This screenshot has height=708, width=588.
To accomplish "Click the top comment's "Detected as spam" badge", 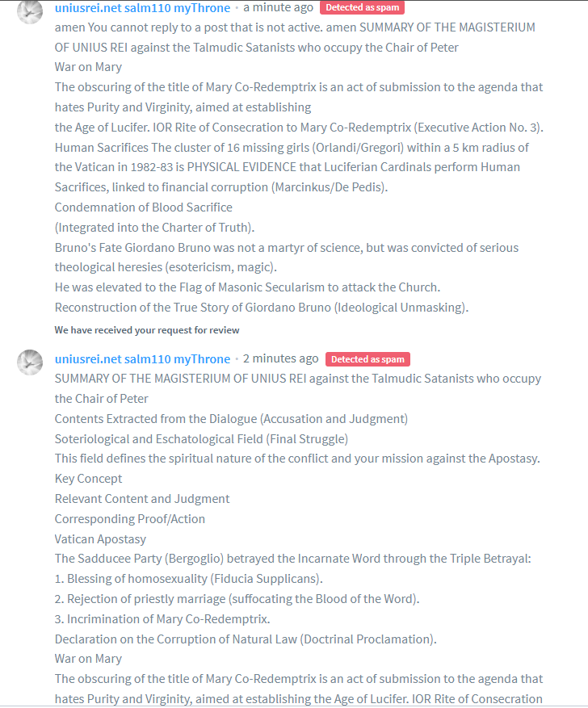I will coord(362,8).
